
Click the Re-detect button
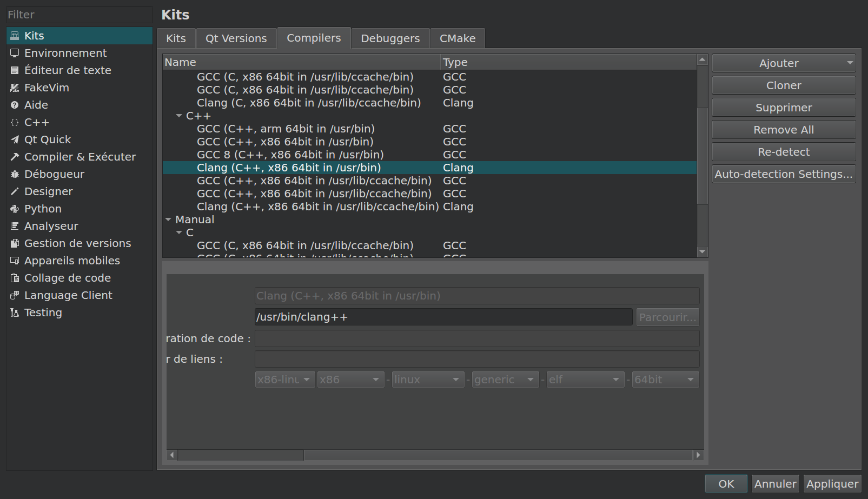[783, 152]
